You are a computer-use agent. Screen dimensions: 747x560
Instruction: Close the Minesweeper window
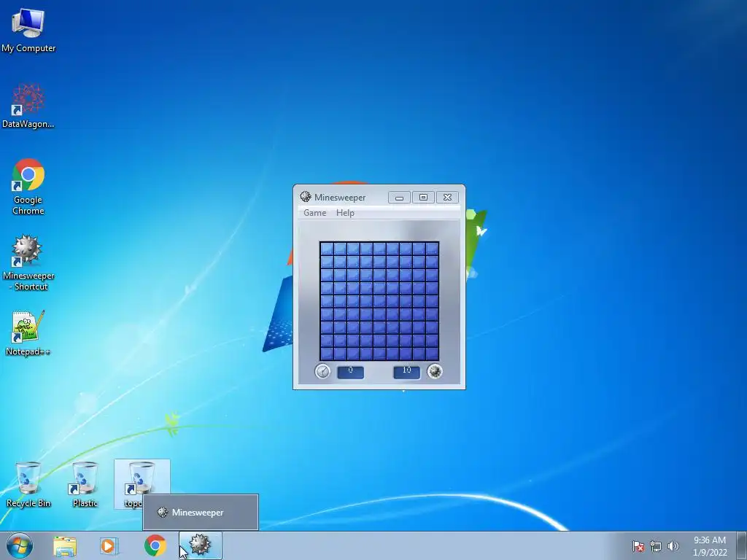[447, 197]
